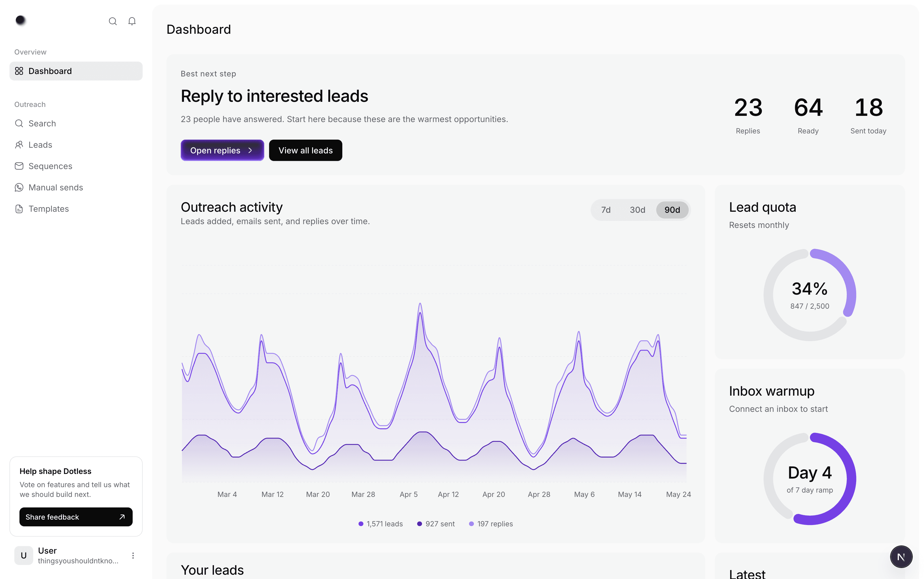Click the round N badge button
924x579 pixels.
click(901, 557)
